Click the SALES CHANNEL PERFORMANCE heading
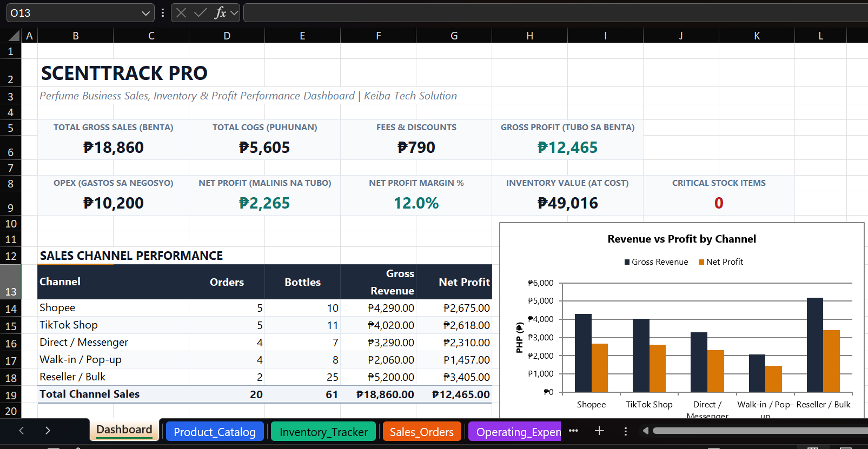 pyautogui.click(x=131, y=256)
